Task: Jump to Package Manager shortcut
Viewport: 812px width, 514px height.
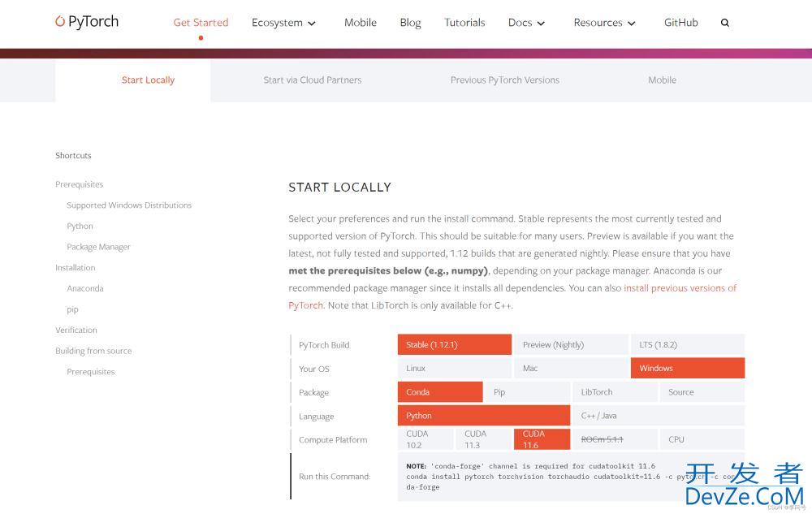Action: 98,247
